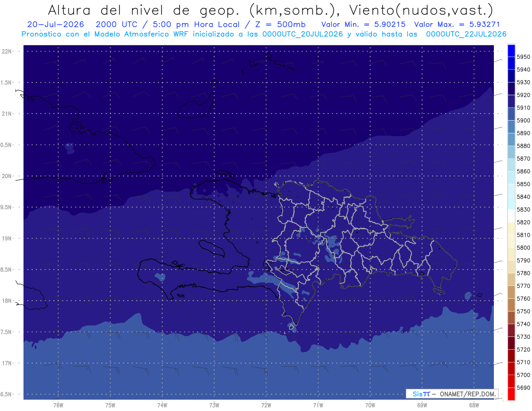Click the '5780' legend value
This screenshot has height=411, width=532.
click(524, 273)
